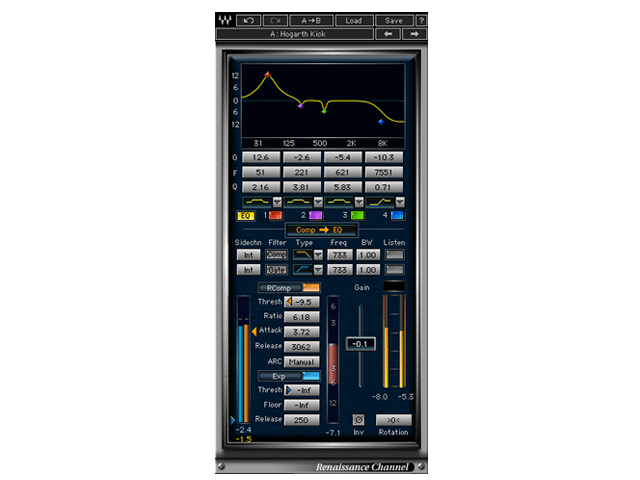Toggle Gate sidechain Listen button
The height and width of the screenshot is (480, 640).
click(395, 270)
